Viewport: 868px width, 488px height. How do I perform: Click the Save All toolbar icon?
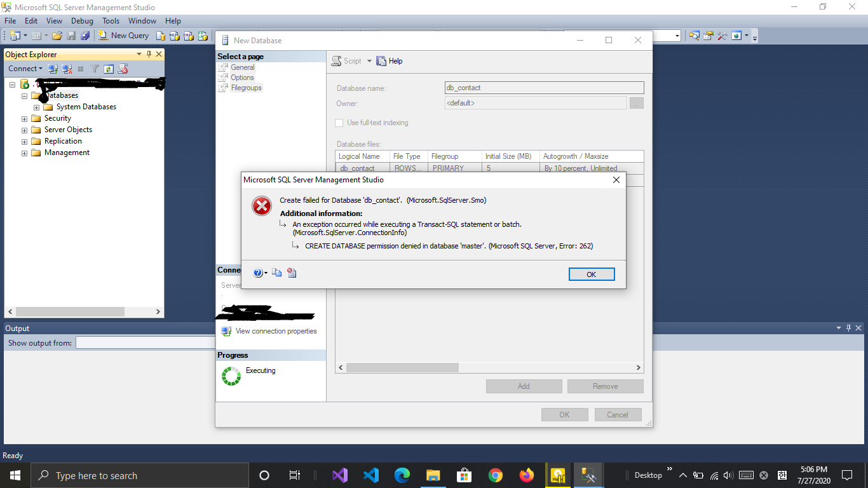[x=85, y=36]
